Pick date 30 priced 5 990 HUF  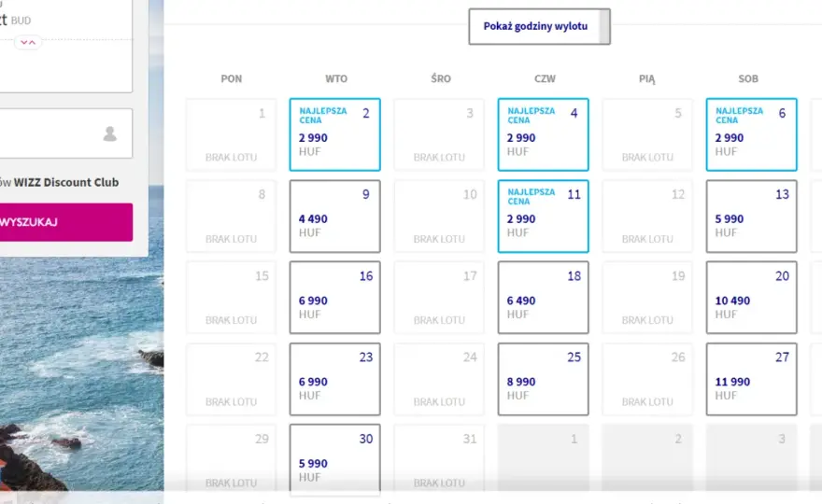(335, 459)
